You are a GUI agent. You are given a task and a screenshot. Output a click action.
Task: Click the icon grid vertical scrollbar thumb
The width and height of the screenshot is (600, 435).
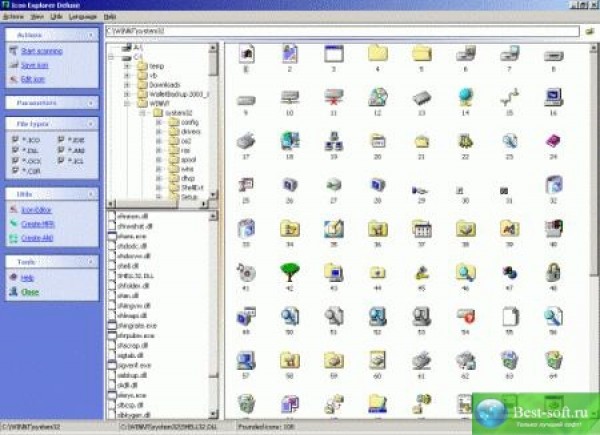click(593, 165)
